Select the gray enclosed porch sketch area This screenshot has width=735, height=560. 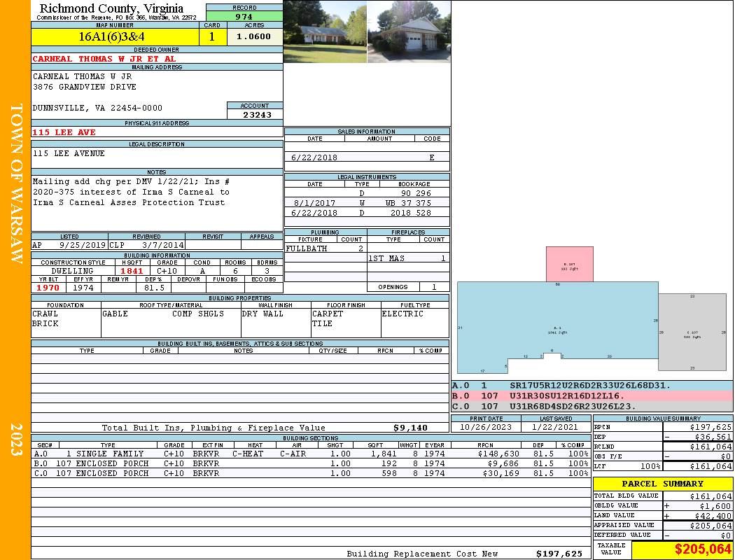click(692, 331)
